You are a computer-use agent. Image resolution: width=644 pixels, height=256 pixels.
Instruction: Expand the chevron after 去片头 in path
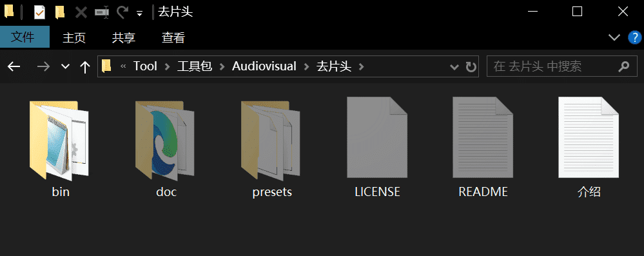point(362,66)
